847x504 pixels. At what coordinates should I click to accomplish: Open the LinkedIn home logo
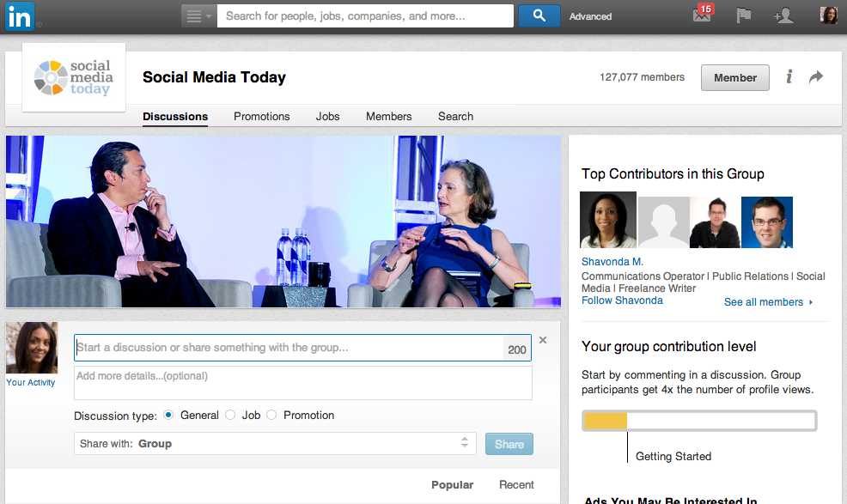pos(20,16)
